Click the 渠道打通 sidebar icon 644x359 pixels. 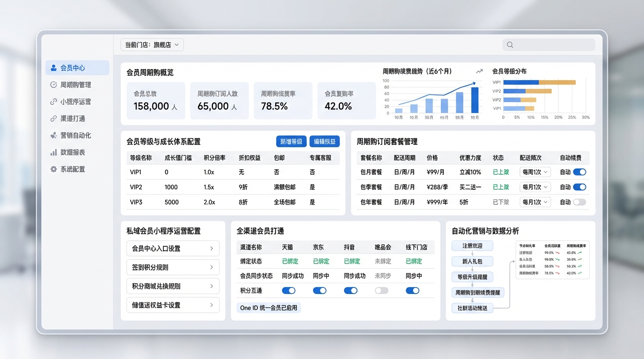click(x=53, y=119)
